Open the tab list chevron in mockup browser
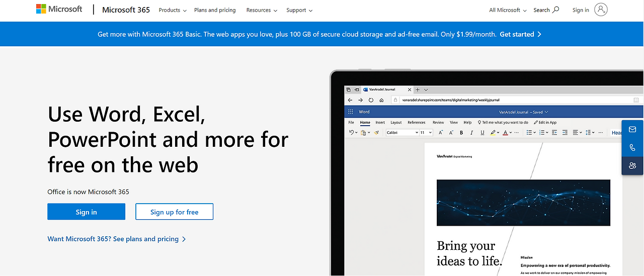The image size is (644, 276). (426, 89)
